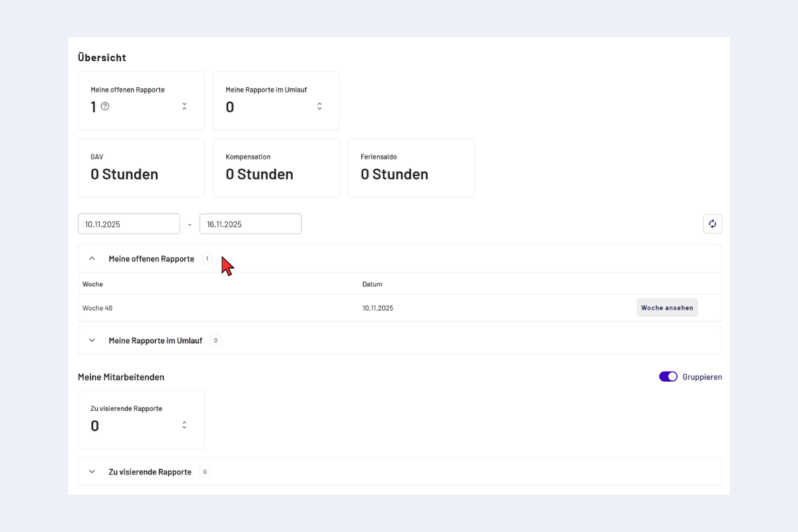Expand the Meine Rapporte im Umlauf summary card
Screen dimensions: 798x532
[x=319, y=106]
